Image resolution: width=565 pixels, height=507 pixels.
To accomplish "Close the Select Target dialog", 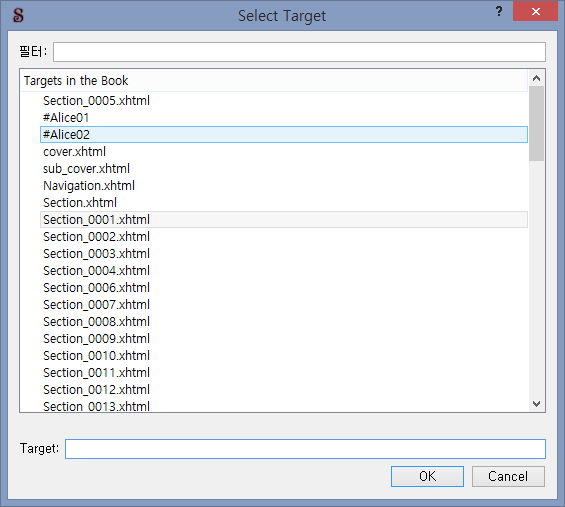I will (535, 12).
